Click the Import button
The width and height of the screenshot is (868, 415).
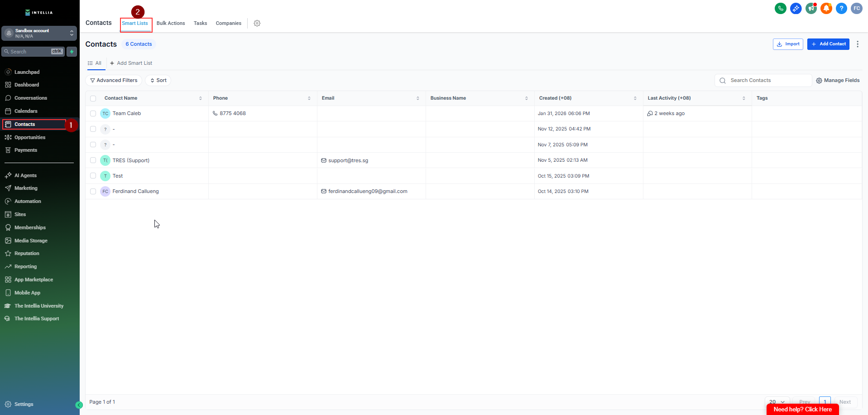pyautogui.click(x=788, y=44)
